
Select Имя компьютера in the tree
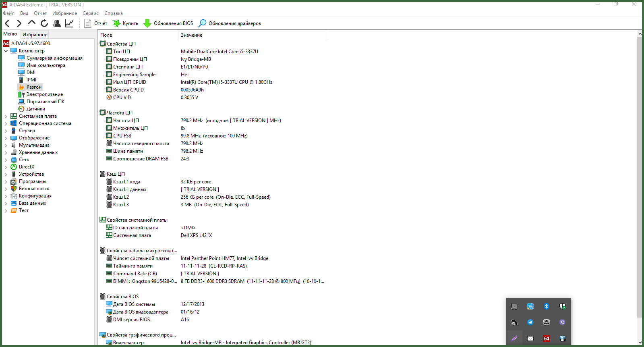click(x=46, y=65)
